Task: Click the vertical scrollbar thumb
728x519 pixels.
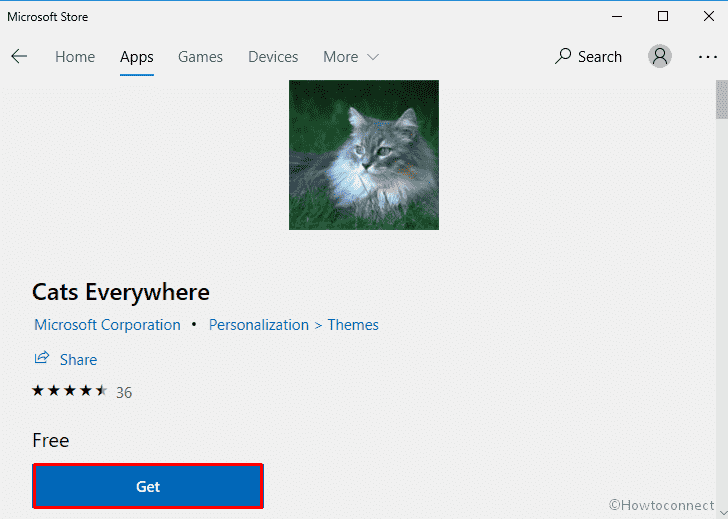Action: coord(722,99)
